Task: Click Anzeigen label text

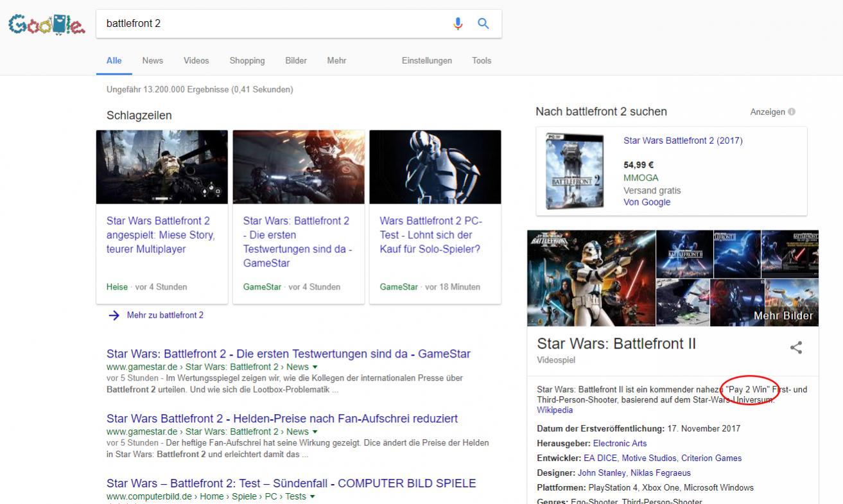Action: click(x=767, y=112)
